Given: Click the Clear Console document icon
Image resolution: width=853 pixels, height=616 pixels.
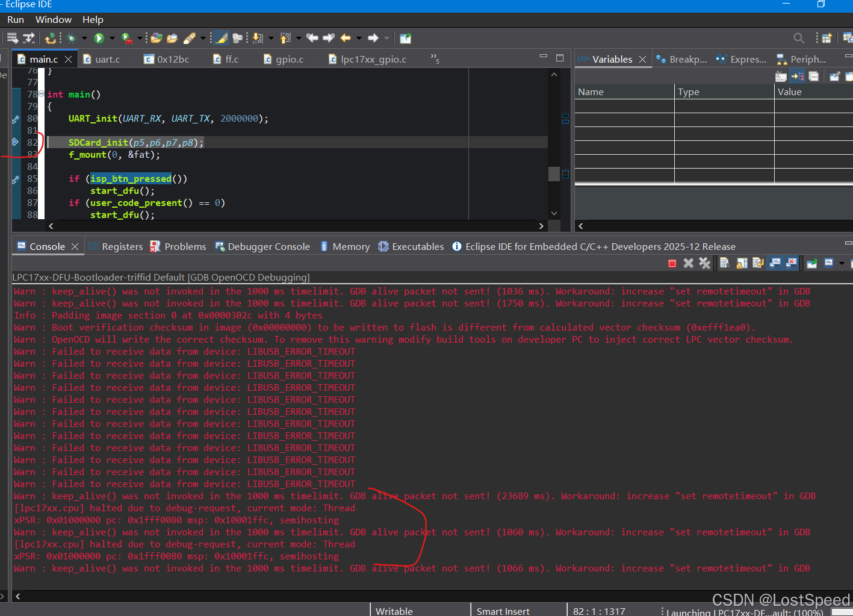Looking at the screenshot, I should click(725, 263).
